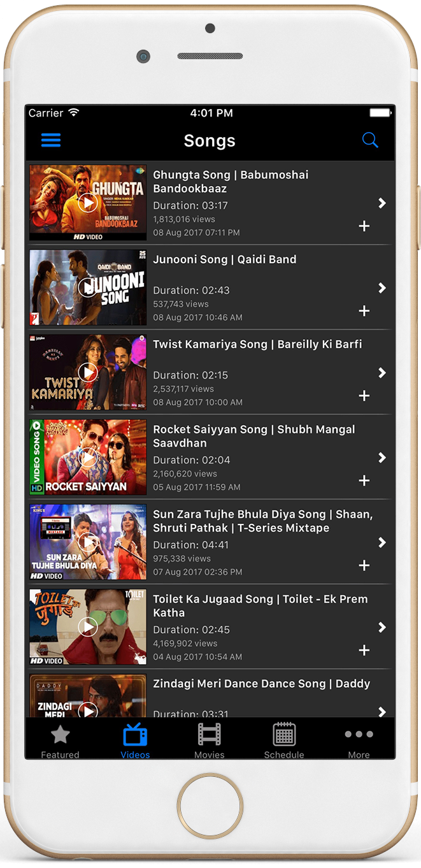
Task: Play the Twist Kamariya video thumbnail
Action: click(88, 372)
